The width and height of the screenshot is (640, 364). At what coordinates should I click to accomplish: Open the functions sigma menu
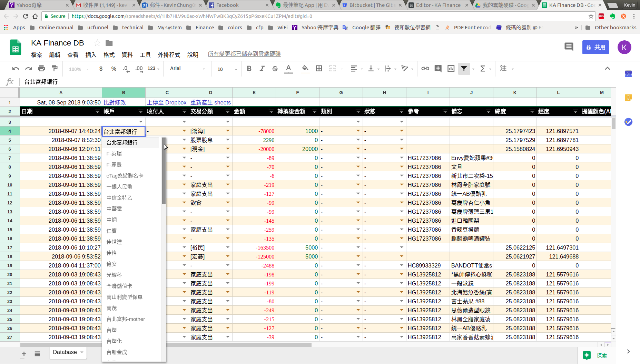point(485,69)
